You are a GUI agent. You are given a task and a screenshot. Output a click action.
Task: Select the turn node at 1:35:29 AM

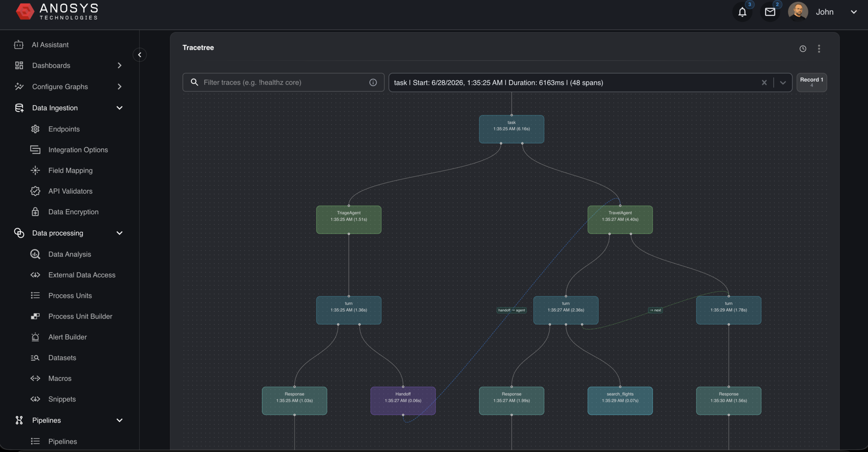(729, 310)
